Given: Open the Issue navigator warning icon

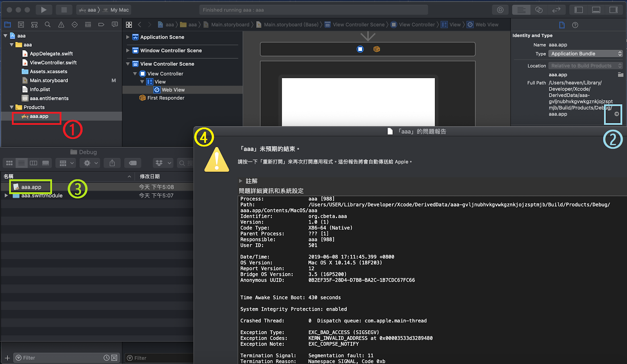Looking at the screenshot, I should (x=61, y=25).
